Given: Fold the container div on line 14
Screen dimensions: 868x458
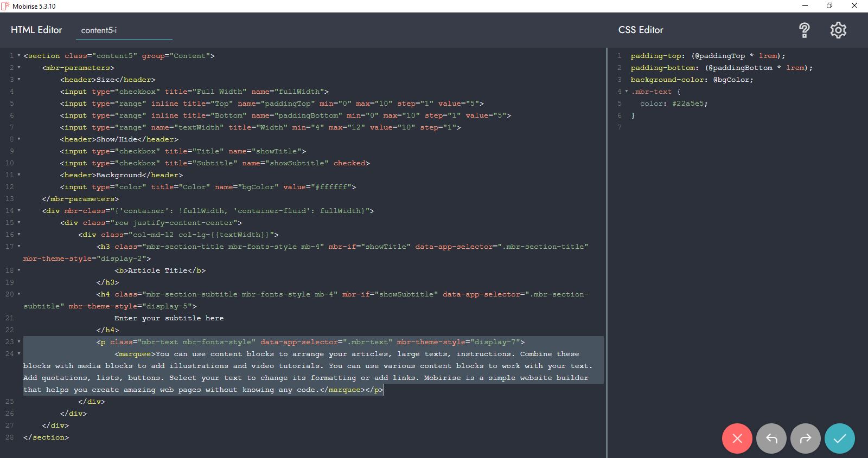Looking at the screenshot, I should click(19, 211).
